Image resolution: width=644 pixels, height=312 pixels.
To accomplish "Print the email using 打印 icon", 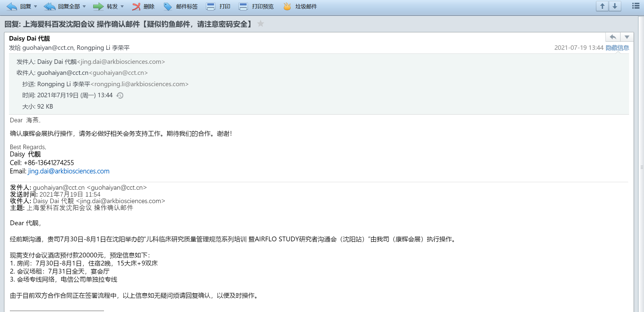I will pyautogui.click(x=211, y=7).
